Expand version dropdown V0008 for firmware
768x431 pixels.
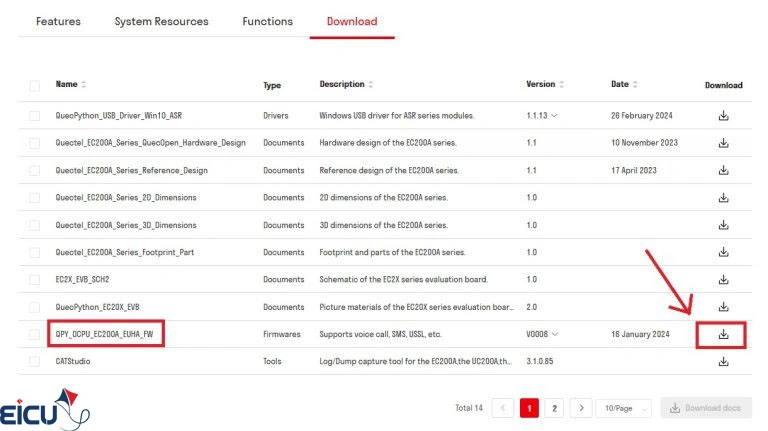click(554, 334)
